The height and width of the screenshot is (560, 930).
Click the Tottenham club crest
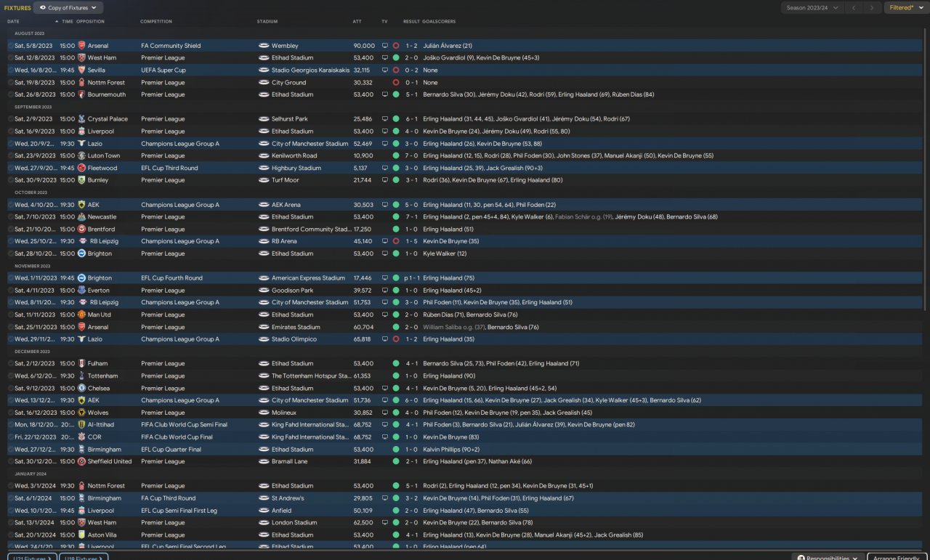tap(81, 376)
